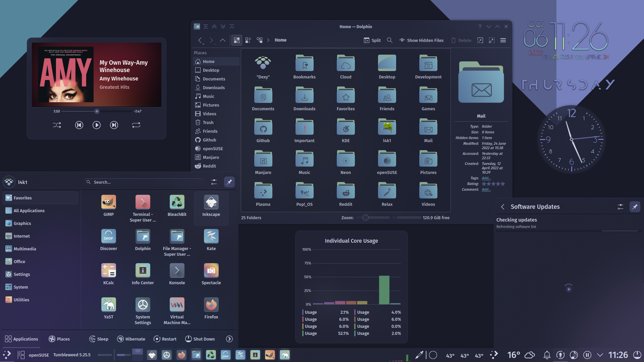Image resolution: width=644 pixels, height=362 pixels.
Task: Launch KCalc calculator
Action: click(109, 274)
